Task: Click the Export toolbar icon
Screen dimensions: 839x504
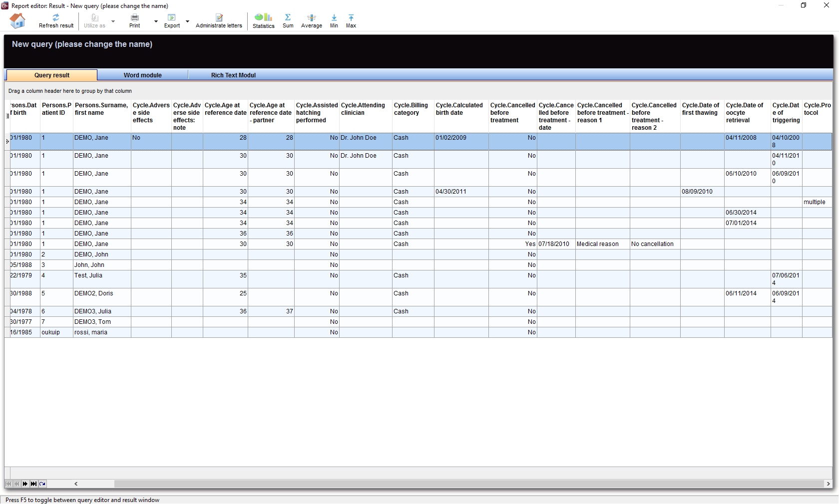Action: (172, 21)
